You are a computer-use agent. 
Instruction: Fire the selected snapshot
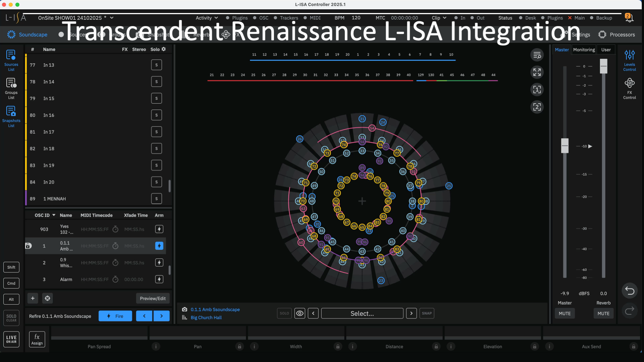(115, 316)
